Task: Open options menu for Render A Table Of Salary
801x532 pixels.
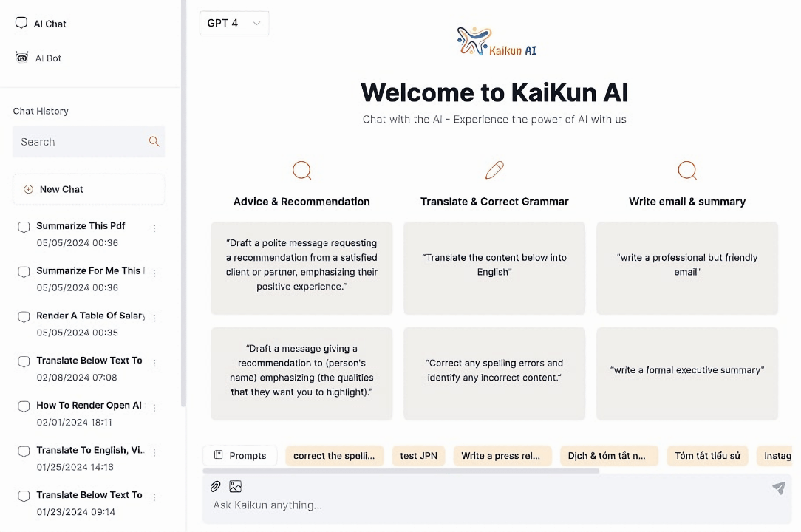Action: coord(154,318)
